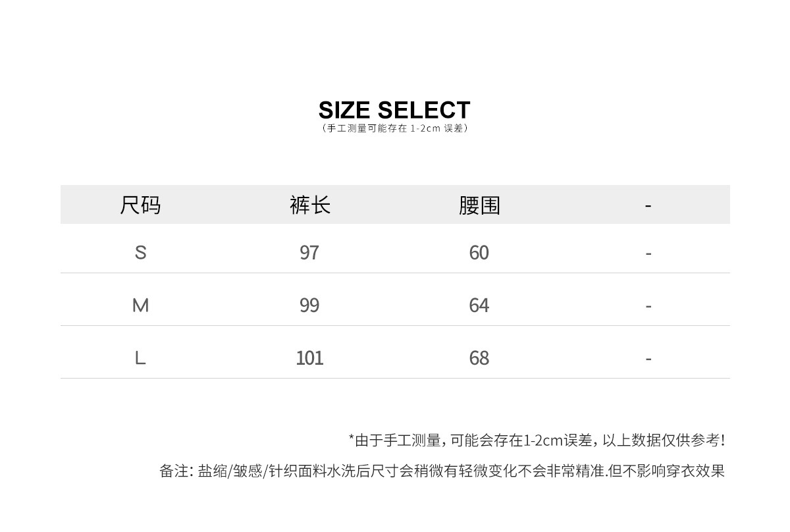Image resolution: width=790 pixels, height=532 pixels.
Task: Click the 68 腰围 value
Action: point(479,358)
